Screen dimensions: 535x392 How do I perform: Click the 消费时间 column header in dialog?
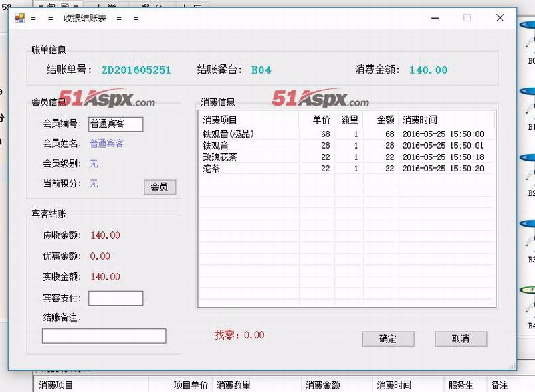click(x=447, y=120)
